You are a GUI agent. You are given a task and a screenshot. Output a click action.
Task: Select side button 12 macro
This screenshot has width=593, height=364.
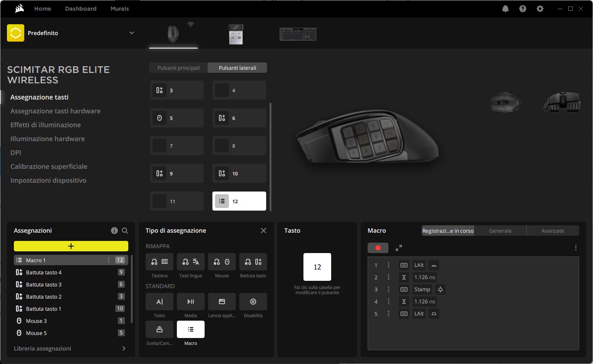[x=239, y=201]
